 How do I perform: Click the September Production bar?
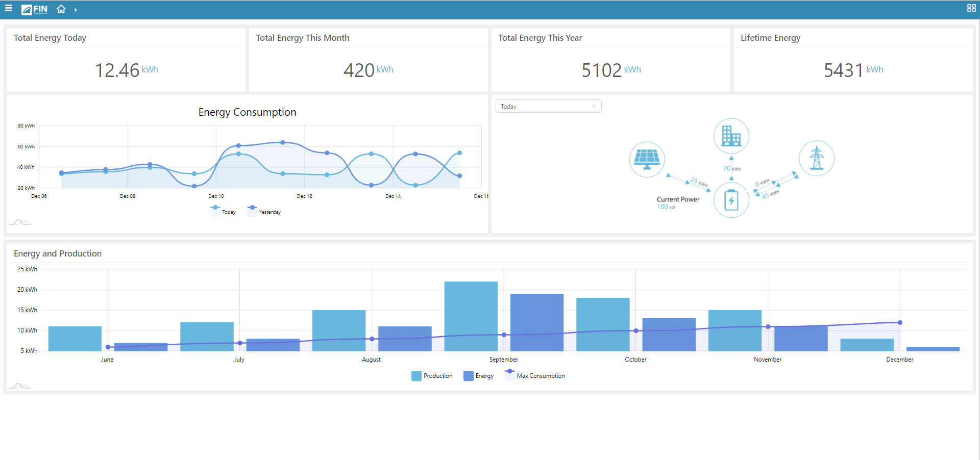tap(471, 316)
